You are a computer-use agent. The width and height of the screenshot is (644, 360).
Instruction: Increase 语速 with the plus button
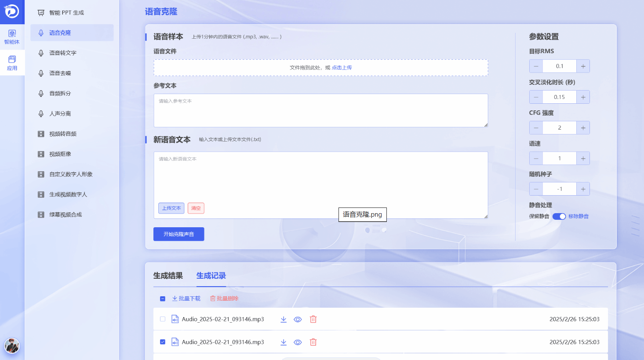(x=583, y=158)
